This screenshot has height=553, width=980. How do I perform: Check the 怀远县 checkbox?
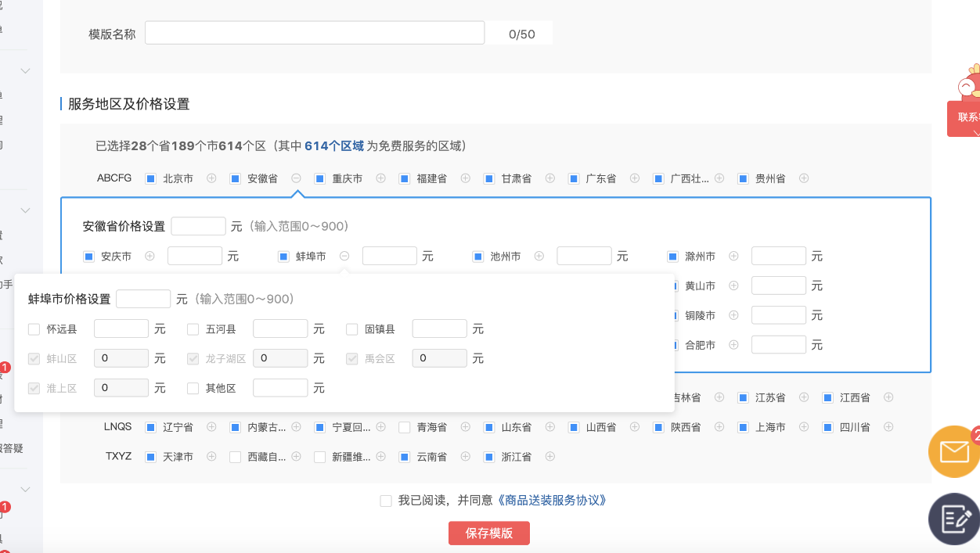[x=34, y=329]
